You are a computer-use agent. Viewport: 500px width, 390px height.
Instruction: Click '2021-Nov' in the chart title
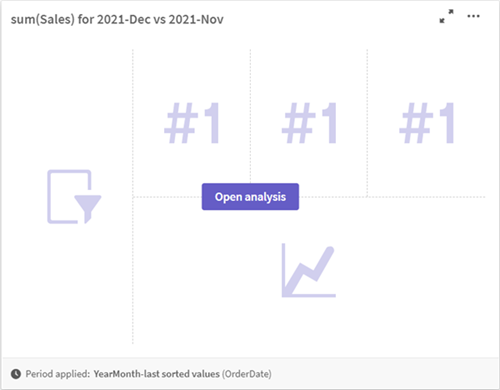pos(196,19)
